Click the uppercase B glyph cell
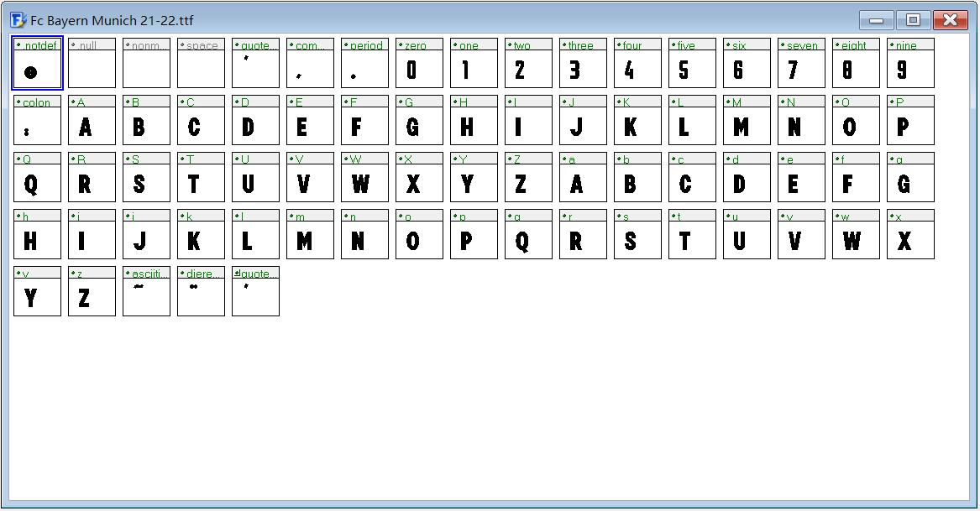This screenshot has height=511, width=980. [x=146, y=121]
